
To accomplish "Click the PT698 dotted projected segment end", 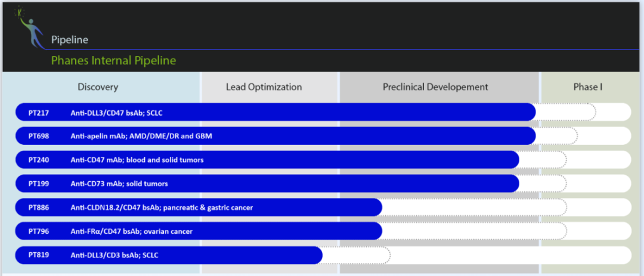I will tap(557, 136).
